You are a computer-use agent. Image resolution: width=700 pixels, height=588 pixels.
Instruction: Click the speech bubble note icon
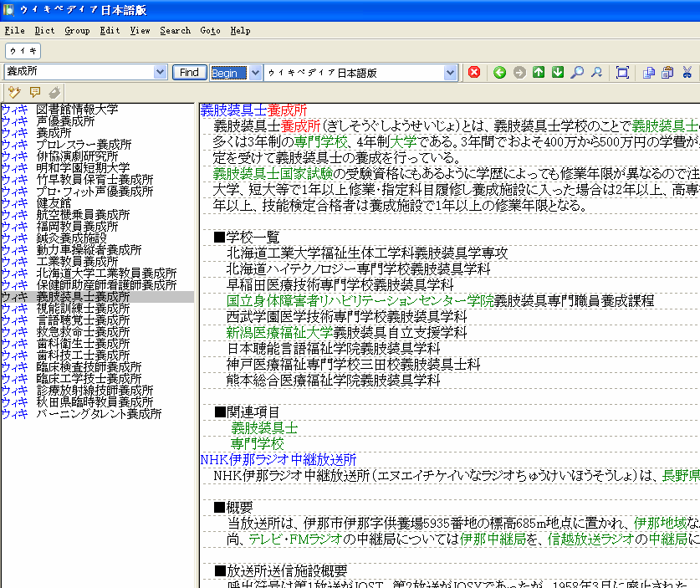click(x=35, y=92)
